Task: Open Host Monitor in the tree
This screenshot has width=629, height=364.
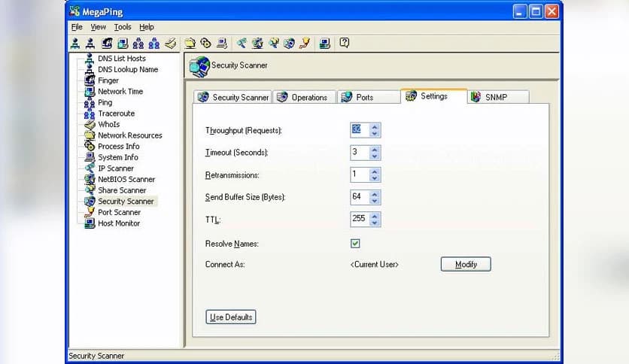Action: click(119, 223)
